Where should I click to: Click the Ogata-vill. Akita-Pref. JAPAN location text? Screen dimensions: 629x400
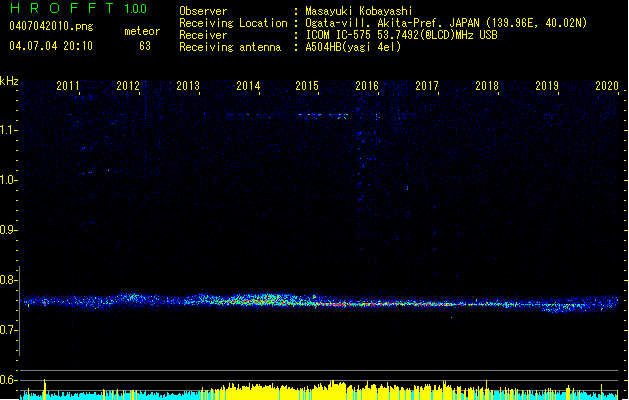click(446, 23)
